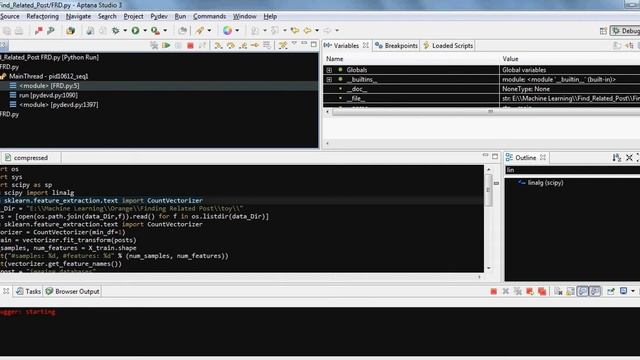Expand the __builtins__ variable node

pos(329,80)
